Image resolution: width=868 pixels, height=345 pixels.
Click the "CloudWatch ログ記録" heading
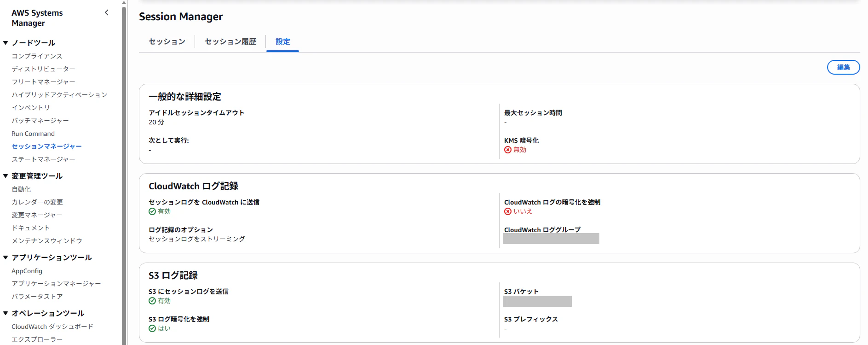pos(193,186)
